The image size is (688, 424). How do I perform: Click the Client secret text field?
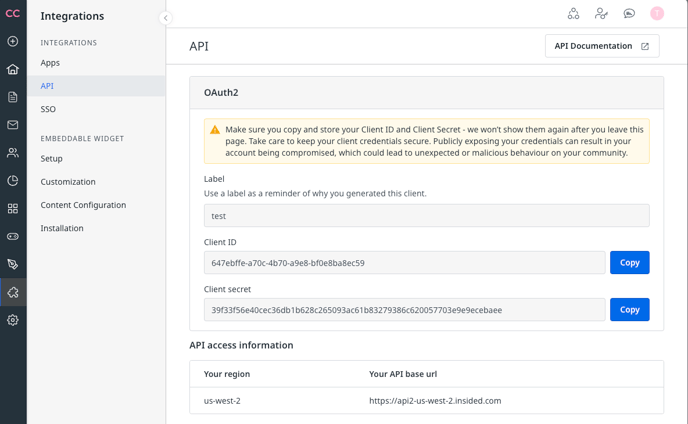coord(405,309)
